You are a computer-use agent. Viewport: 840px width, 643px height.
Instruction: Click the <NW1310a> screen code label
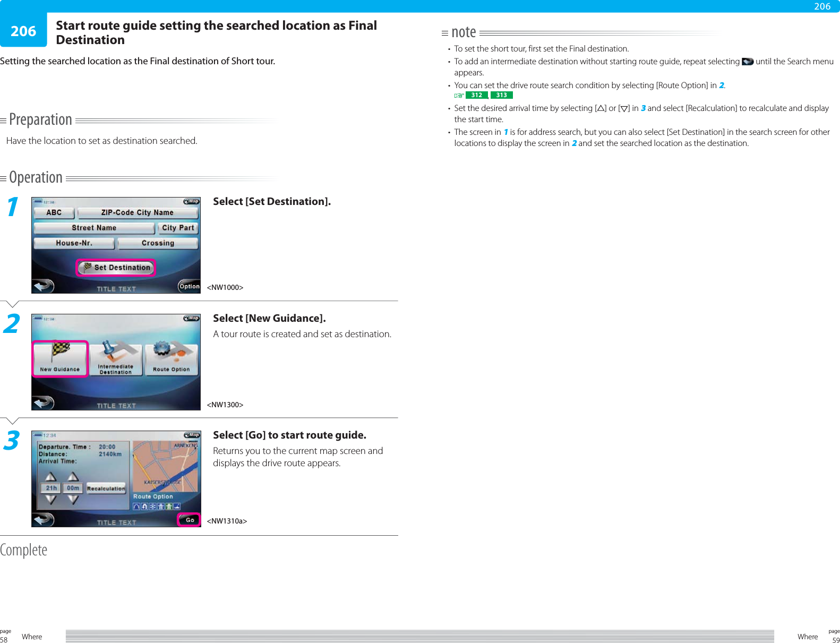click(227, 521)
